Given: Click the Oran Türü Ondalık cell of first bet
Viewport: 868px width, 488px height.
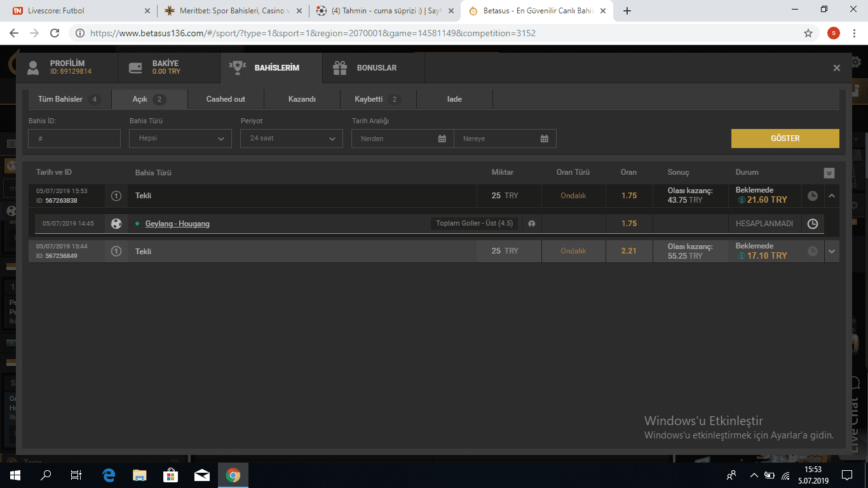Looking at the screenshot, I should [x=573, y=196].
